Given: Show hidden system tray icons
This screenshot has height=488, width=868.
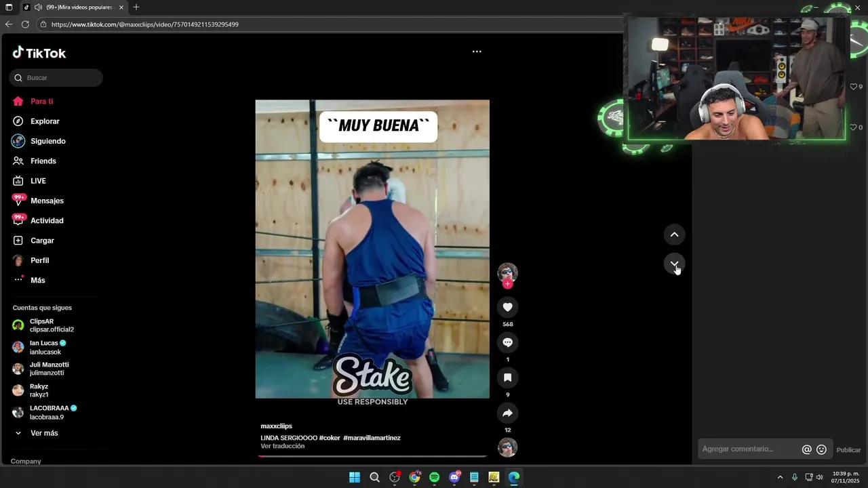Looking at the screenshot, I should (780, 477).
